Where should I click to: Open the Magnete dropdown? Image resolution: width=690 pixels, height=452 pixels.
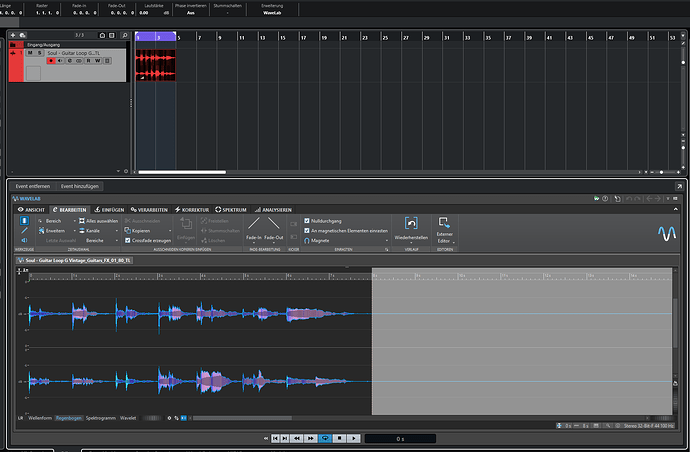[346, 240]
